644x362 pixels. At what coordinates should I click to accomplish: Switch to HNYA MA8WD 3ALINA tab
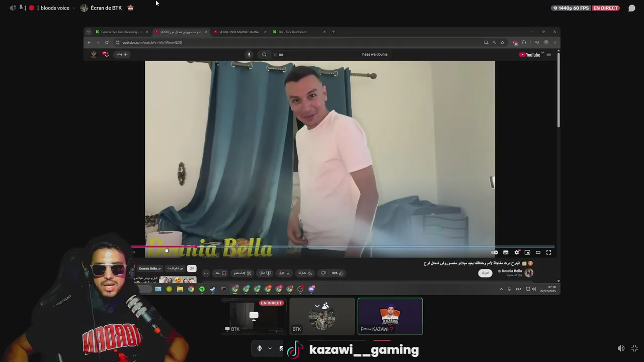click(239, 32)
